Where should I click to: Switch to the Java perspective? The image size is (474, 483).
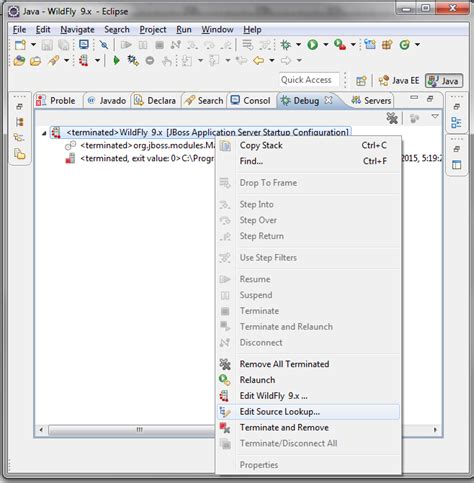[x=444, y=81]
